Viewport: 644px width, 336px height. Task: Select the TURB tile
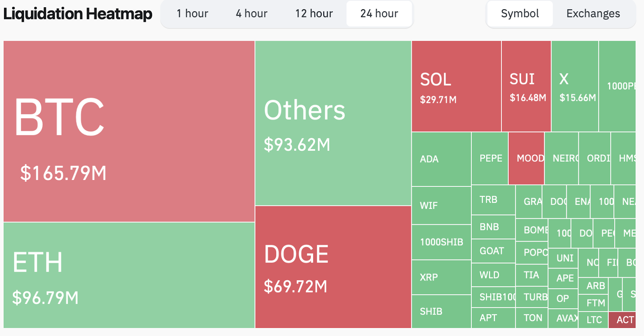tap(532, 297)
